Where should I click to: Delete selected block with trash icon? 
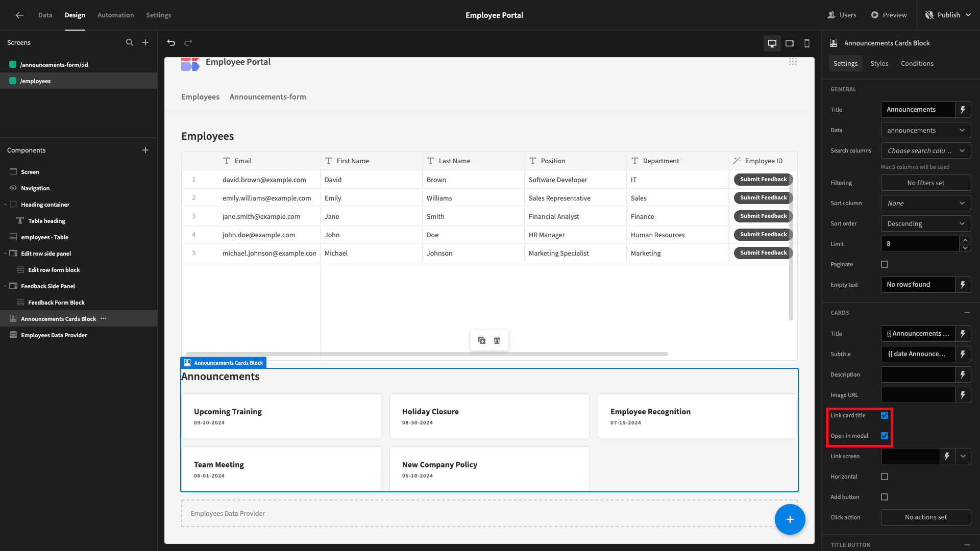497,340
